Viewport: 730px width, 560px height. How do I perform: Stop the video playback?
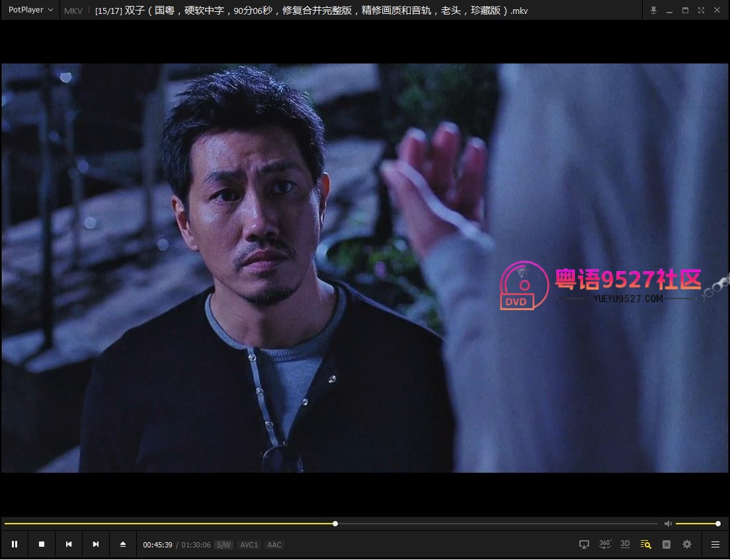point(42,544)
